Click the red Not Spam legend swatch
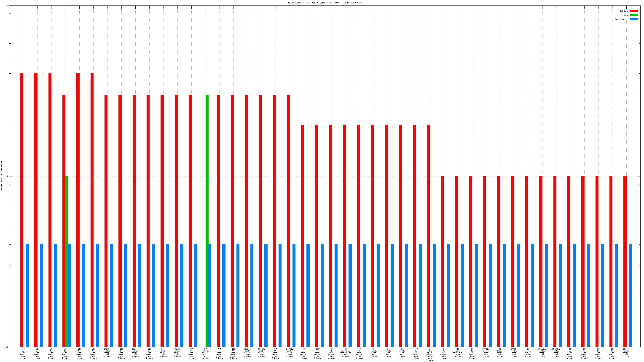Image resolution: width=644 pixels, height=362 pixels. tap(634, 11)
